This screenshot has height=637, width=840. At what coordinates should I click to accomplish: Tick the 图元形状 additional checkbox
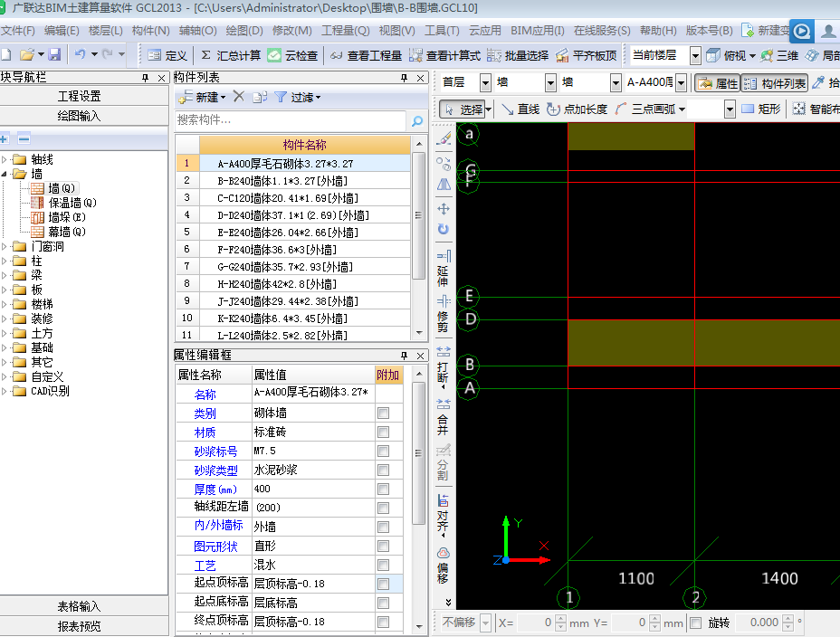pos(383,546)
